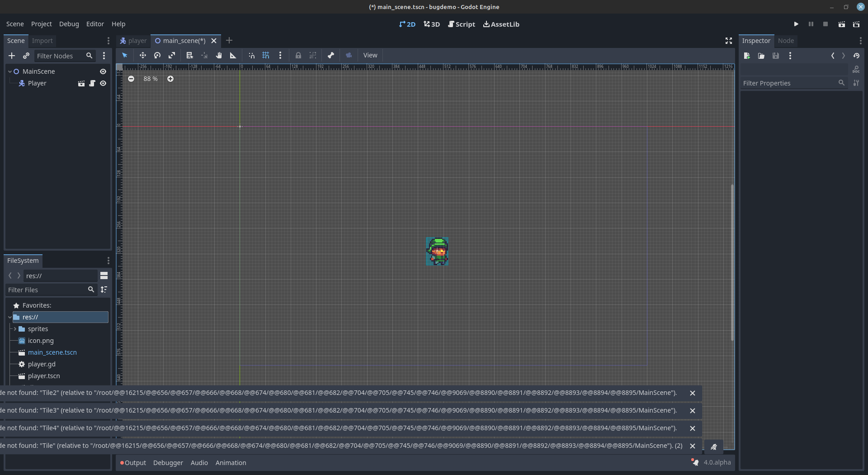Play a custom scene
The height and width of the screenshot is (475, 868).
click(856, 24)
